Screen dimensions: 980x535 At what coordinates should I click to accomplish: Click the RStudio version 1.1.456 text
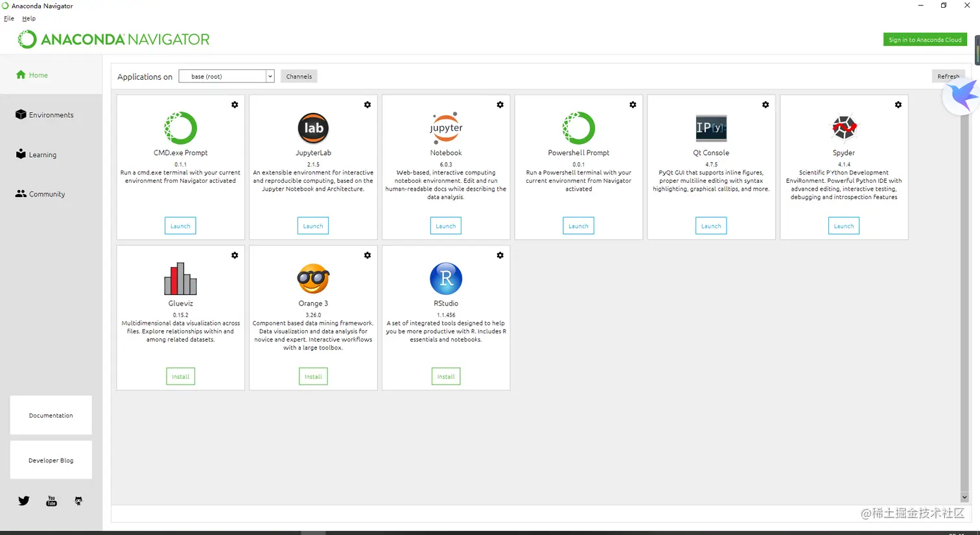(x=446, y=315)
